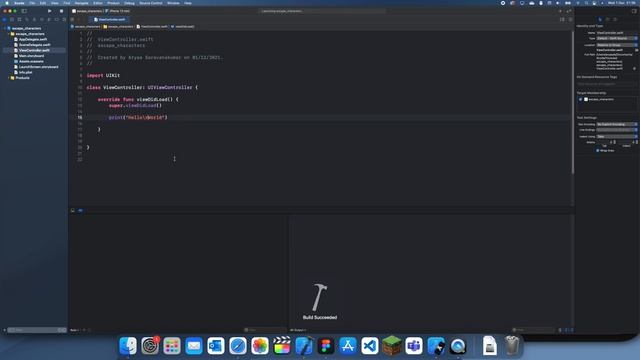Open QuickTime Player from the Dock
Image resolution: width=640 pixels, height=360 pixels.
[458, 346]
